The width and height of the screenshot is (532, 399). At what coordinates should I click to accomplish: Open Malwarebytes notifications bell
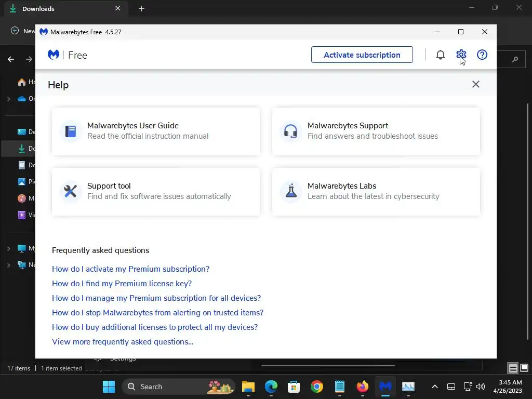(440, 55)
